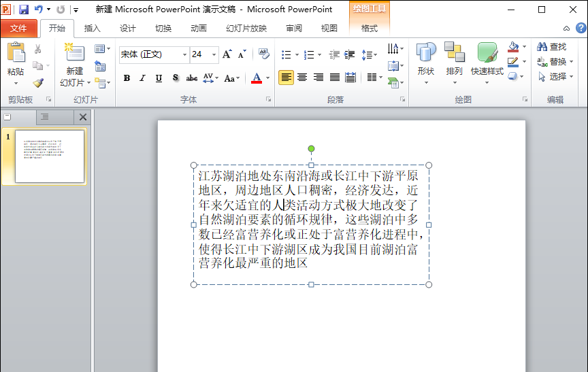This screenshot has width=588, height=372.
Task: Open the align text vertical options
Action: 395,66
